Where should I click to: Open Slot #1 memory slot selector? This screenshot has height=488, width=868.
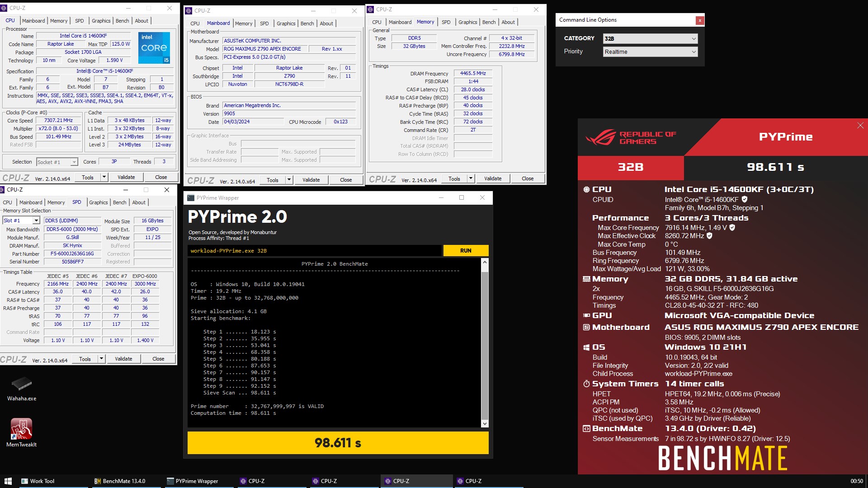point(21,221)
